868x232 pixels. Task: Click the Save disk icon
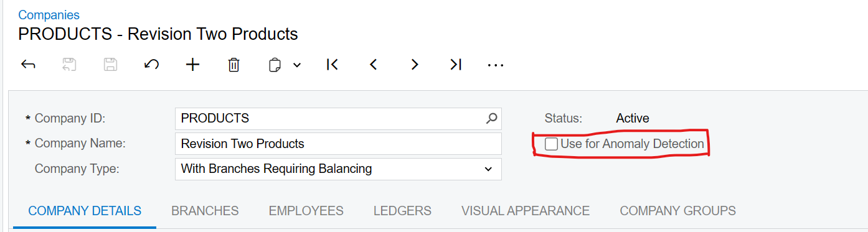pyautogui.click(x=110, y=65)
